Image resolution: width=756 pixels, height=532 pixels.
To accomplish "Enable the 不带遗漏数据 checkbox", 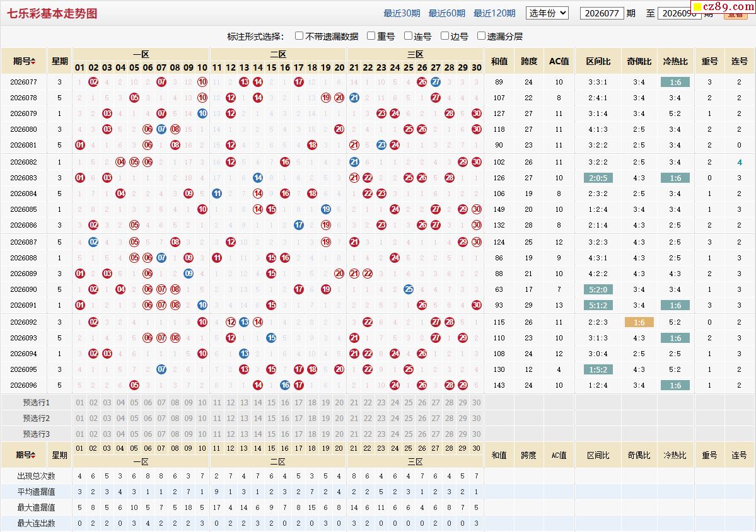I will coord(299,36).
